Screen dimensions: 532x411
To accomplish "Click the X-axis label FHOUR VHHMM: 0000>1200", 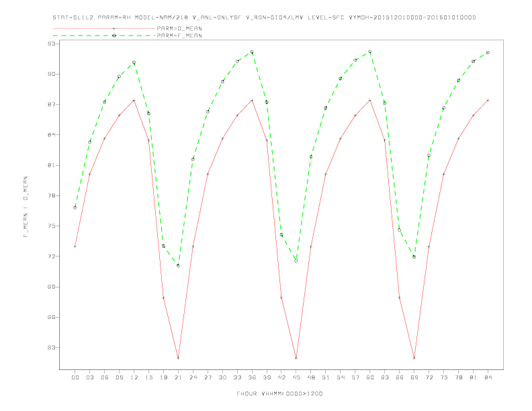I will 279,394.
